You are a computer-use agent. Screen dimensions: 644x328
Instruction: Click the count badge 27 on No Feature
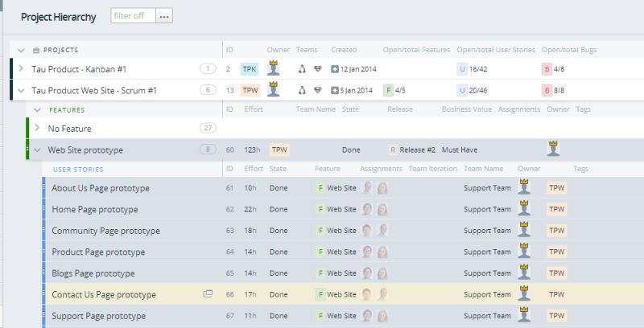208,128
